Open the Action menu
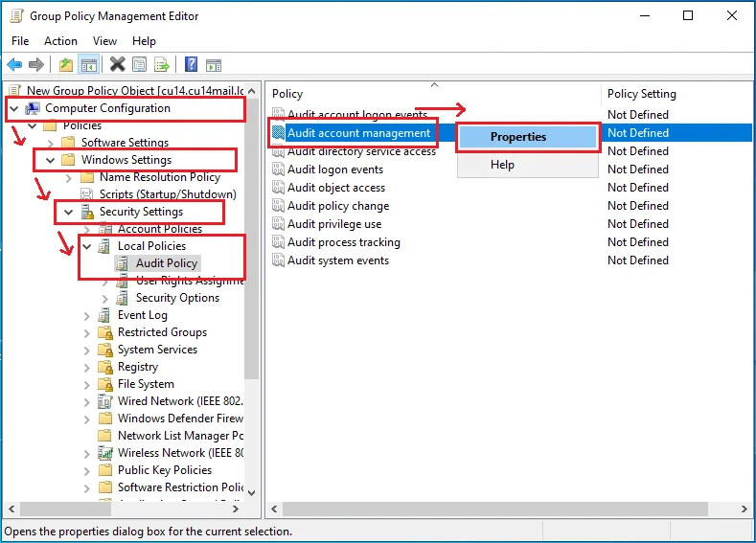This screenshot has width=756, height=543. (x=60, y=41)
